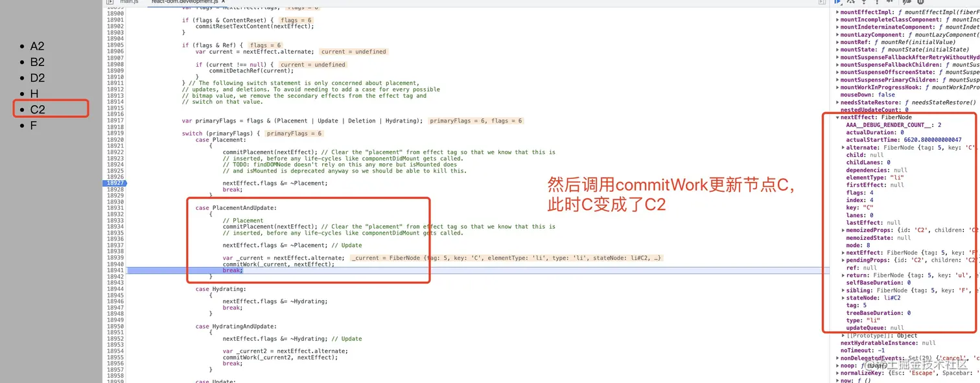This screenshot has height=383, width=980.
Task: Deactivate all breakpoints icon
Action: coord(906,2)
